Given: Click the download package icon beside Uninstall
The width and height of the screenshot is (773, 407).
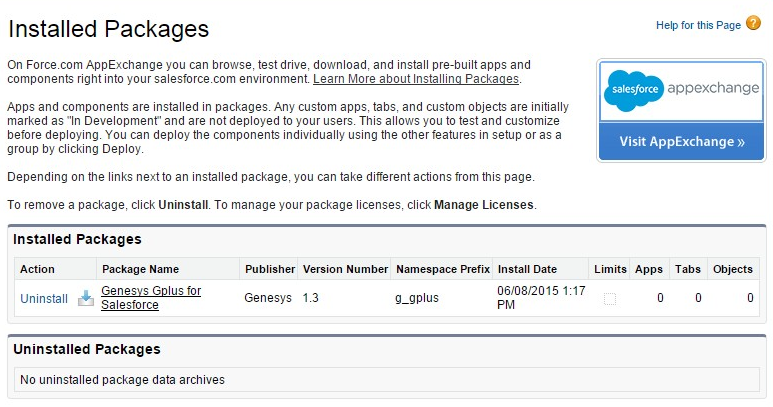Looking at the screenshot, I should click(86, 298).
